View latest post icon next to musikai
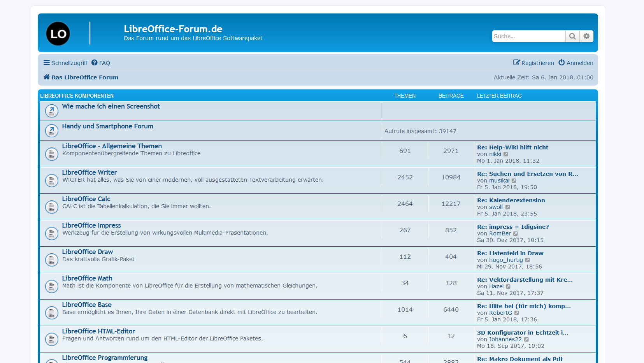Viewport: 644px width, 363px height. coord(514,181)
